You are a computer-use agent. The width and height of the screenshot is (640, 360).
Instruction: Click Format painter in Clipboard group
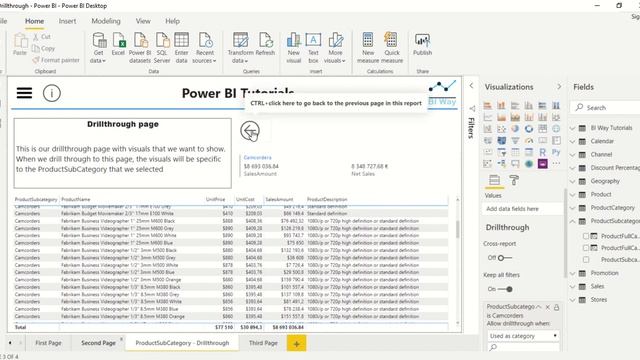tap(56, 60)
